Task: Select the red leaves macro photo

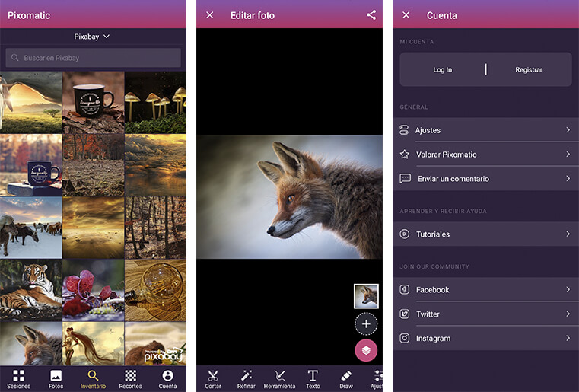Action: pyautogui.click(x=94, y=290)
